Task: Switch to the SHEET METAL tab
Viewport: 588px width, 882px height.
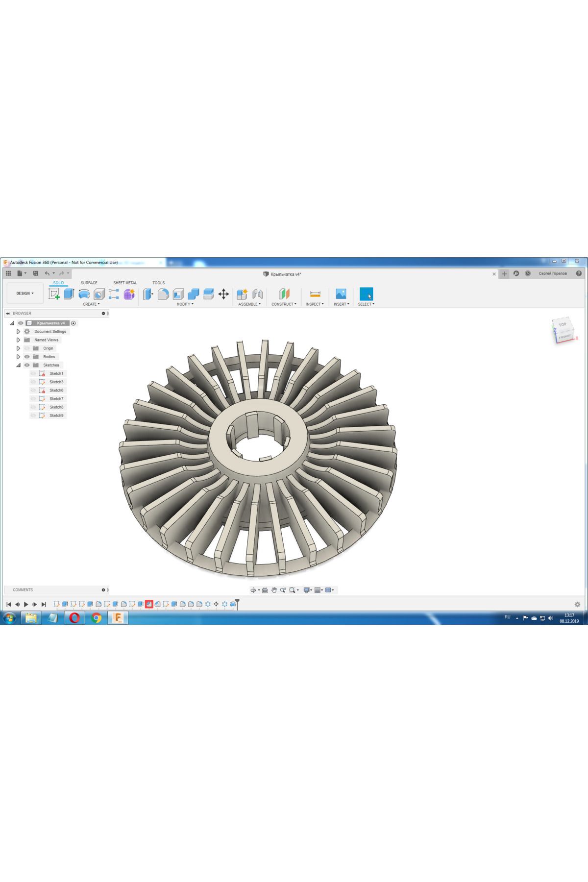Action: [125, 283]
